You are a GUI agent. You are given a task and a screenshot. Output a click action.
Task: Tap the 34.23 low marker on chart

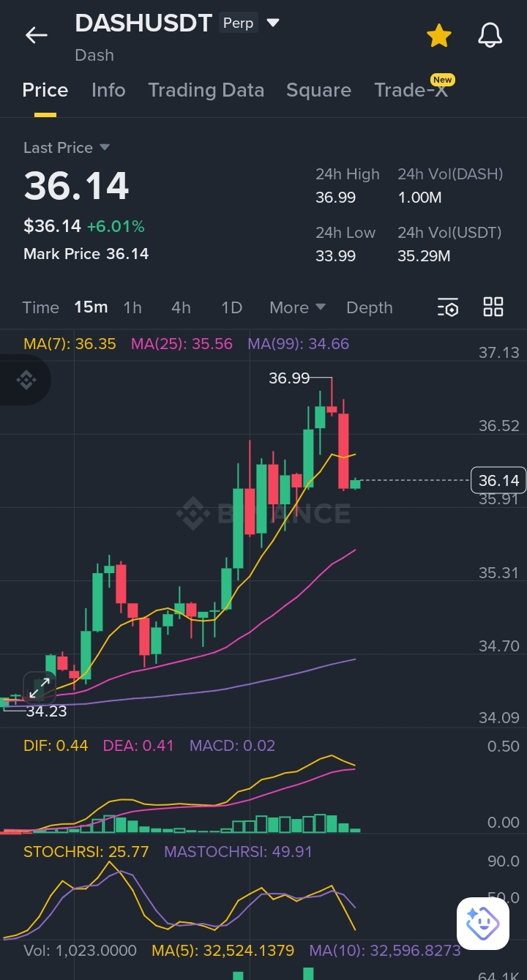tap(46, 711)
